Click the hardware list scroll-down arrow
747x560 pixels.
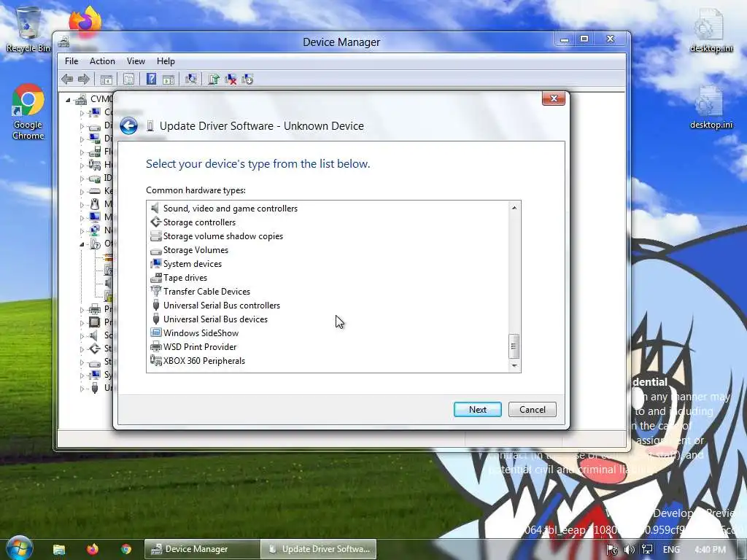coord(514,366)
